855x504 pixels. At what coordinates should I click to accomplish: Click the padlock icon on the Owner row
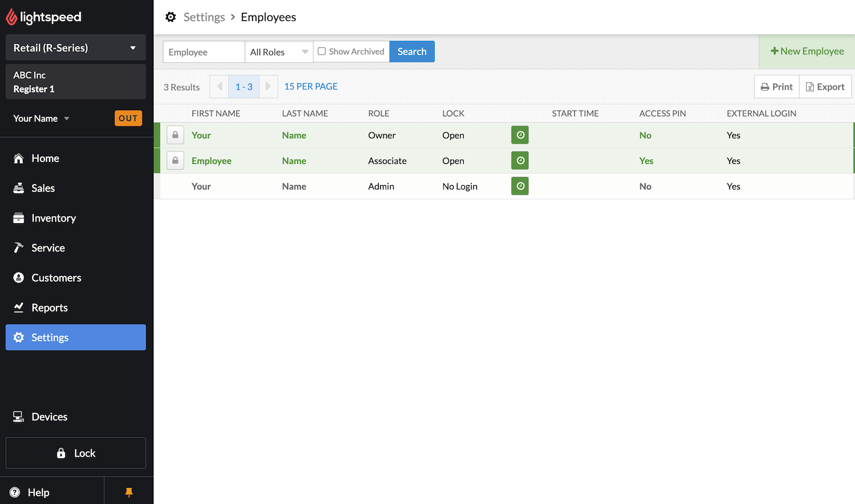(175, 135)
